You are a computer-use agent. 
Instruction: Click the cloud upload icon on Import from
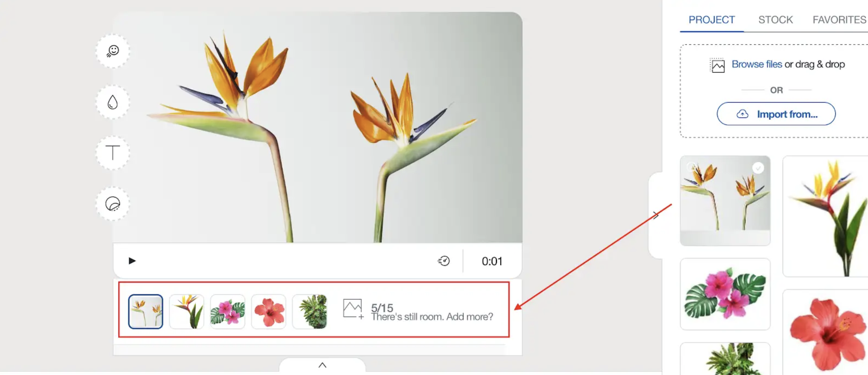[x=742, y=114]
